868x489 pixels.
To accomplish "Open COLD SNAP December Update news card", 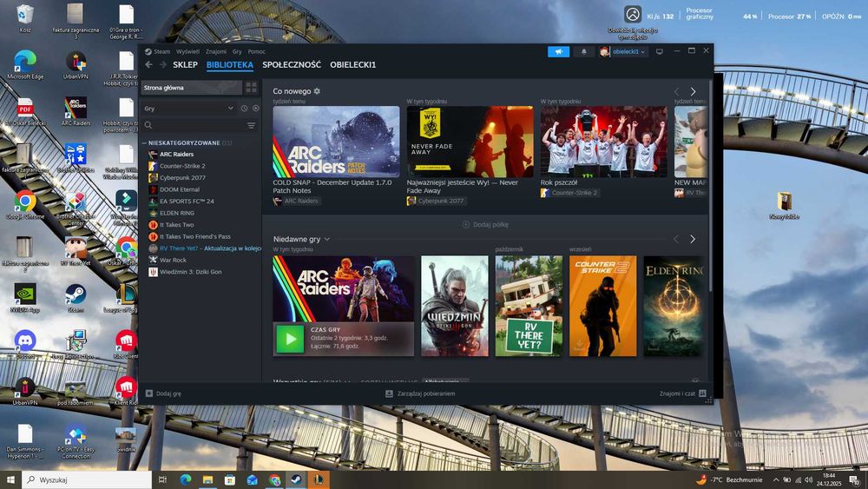I will pyautogui.click(x=336, y=142).
